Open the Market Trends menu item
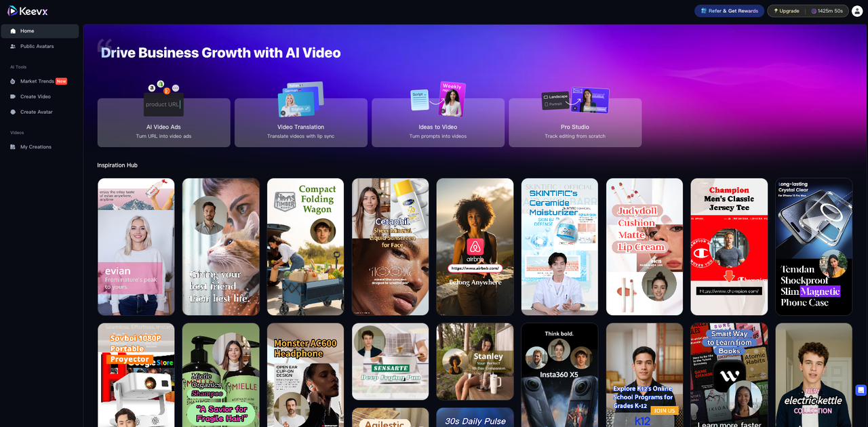868x427 pixels. pyautogui.click(x=37, y=81)
